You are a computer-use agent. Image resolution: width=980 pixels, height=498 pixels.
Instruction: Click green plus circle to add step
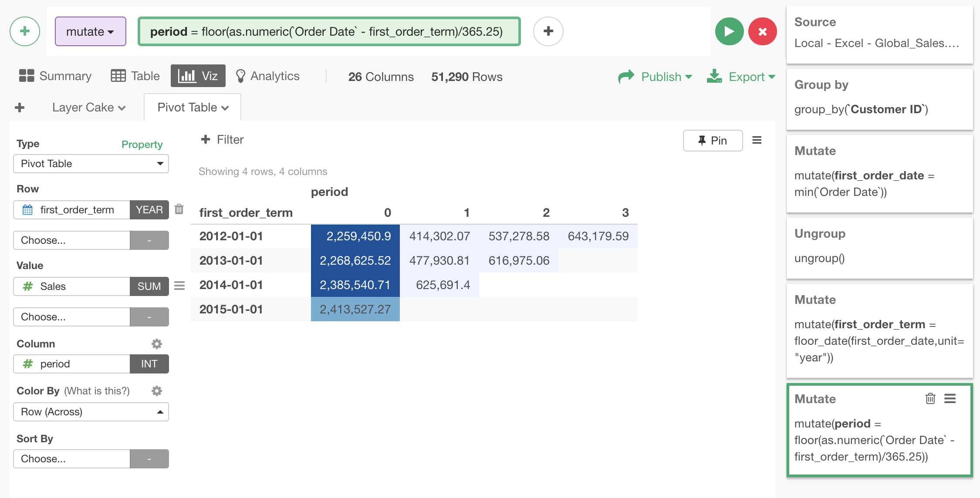tap(25, 31)
